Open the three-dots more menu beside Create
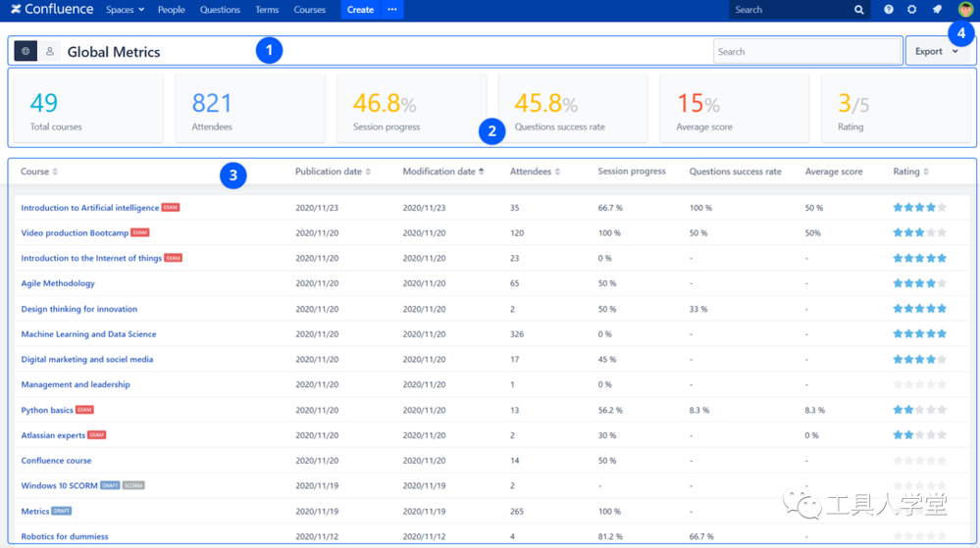The height and width of the screenshot is (548, 980). point(392,10)
